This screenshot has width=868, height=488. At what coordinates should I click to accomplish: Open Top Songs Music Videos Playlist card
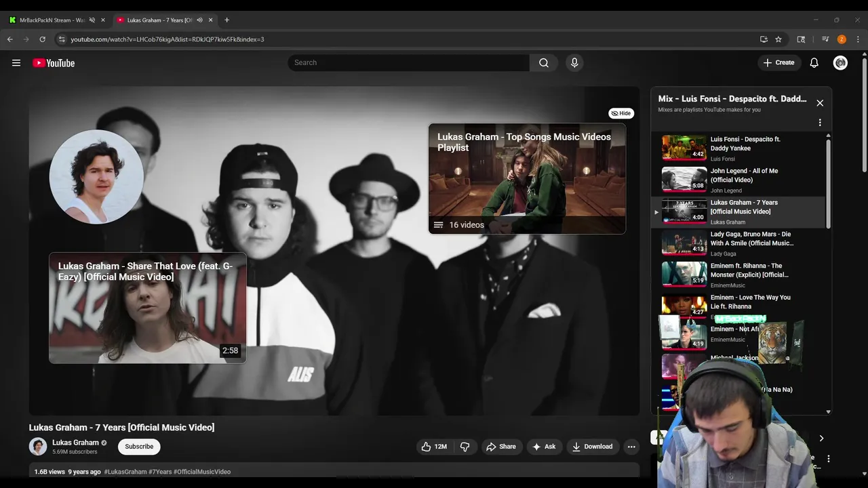527,178
